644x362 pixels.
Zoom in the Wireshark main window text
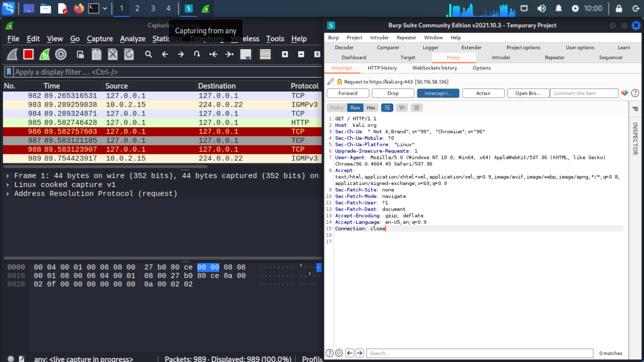[285, 54]
